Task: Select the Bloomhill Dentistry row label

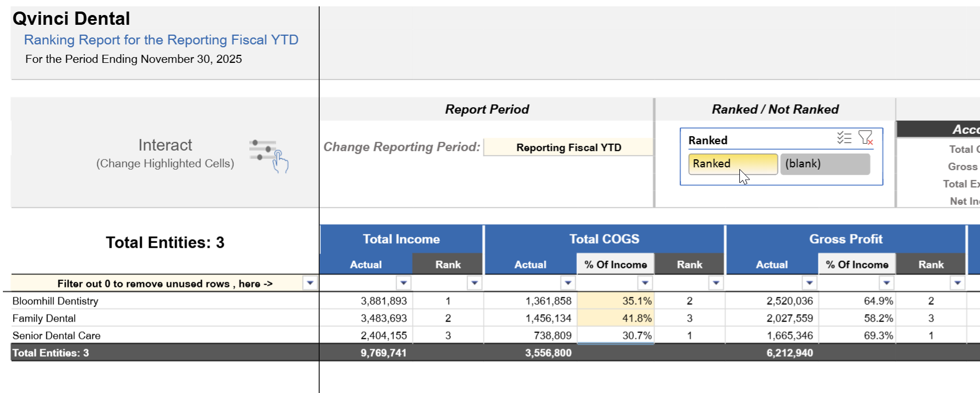Action: pyautogui.click(x=55, y=301)
